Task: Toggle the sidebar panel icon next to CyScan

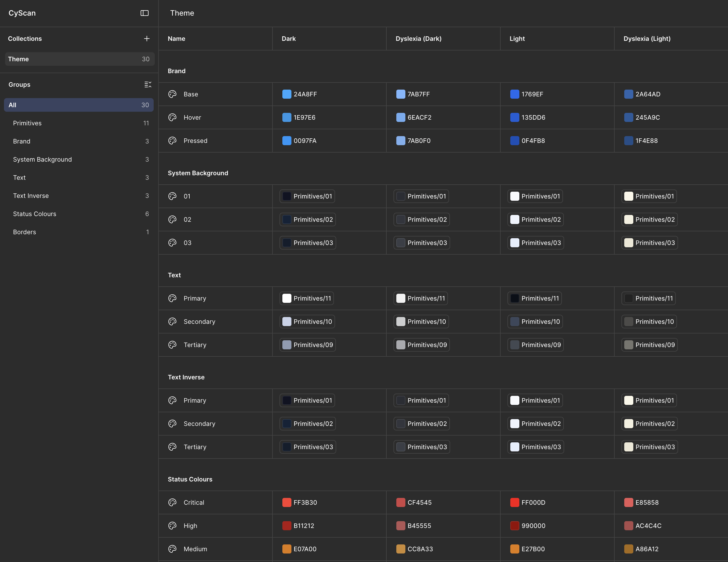Action: tap(144, 13)
